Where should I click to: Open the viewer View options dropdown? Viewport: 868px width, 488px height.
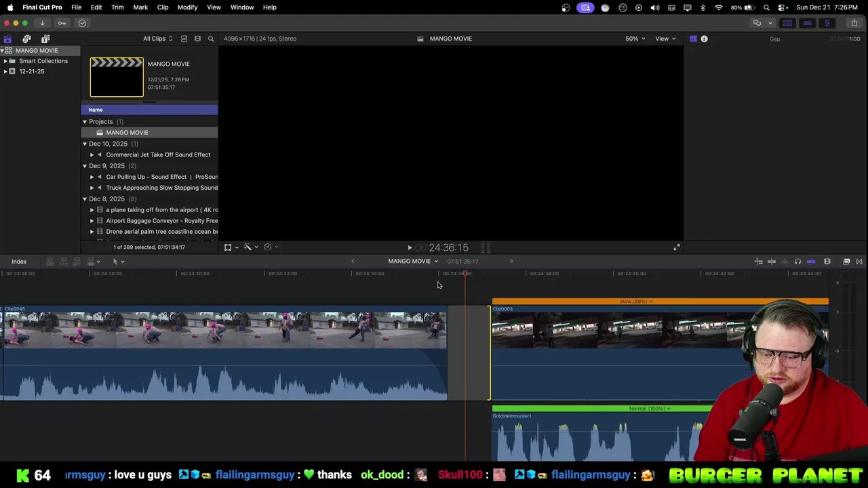(665, 39)
